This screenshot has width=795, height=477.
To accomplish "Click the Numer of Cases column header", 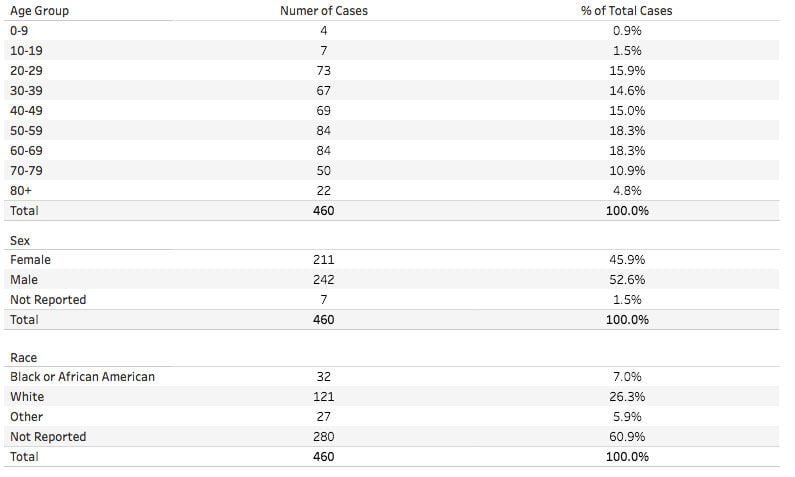I will (x=323, y=11).
